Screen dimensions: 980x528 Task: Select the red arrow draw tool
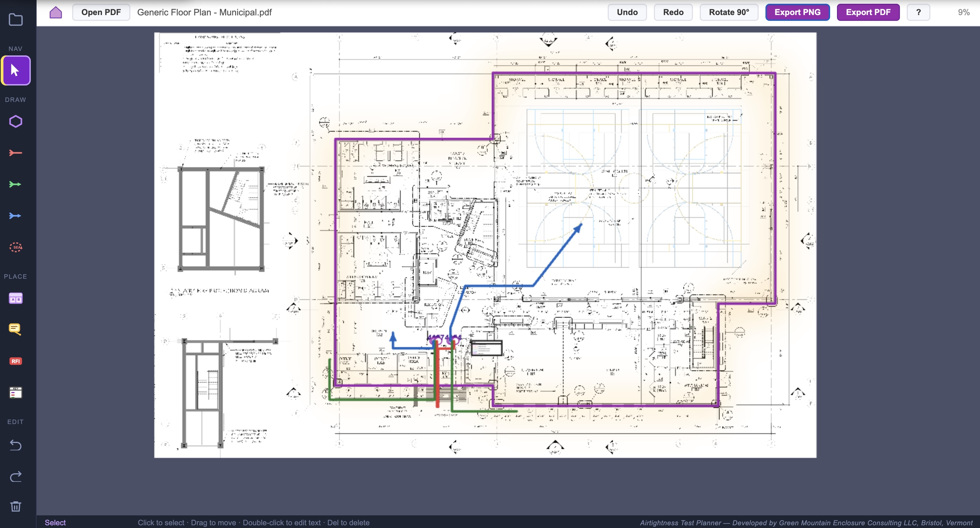click(16, 153)
